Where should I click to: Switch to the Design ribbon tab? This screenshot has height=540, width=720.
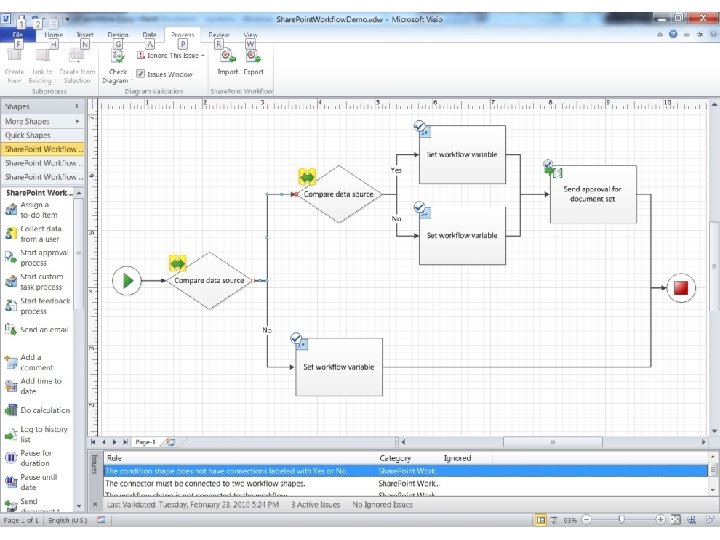point(118,34)
